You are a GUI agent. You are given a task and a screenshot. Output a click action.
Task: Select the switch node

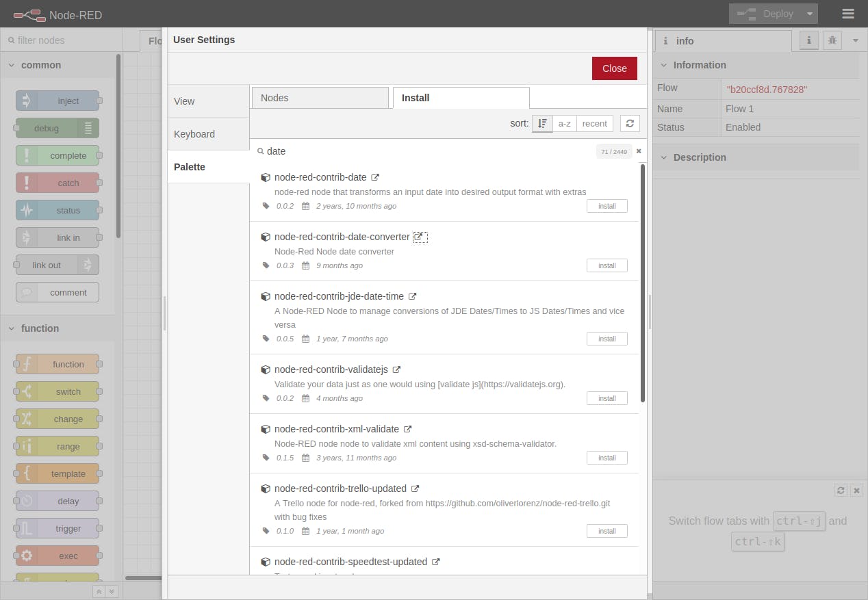click(58, 391)
